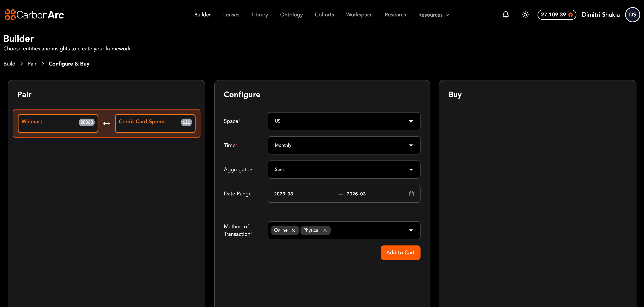Remove the Online transaction tag
The image size is (644, 307).
tap(293, 230)
